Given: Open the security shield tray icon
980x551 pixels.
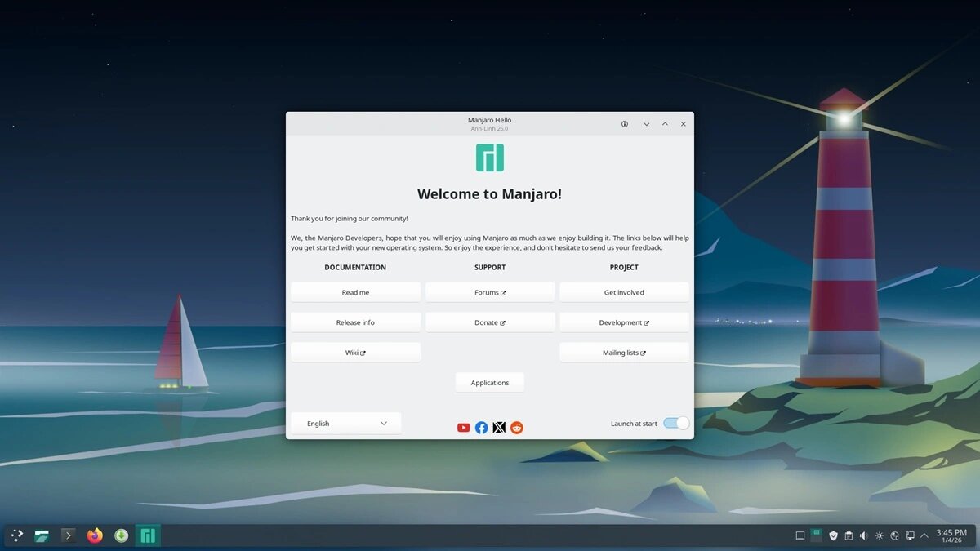Looking at the screenshot, I should (x=833, y=535).
